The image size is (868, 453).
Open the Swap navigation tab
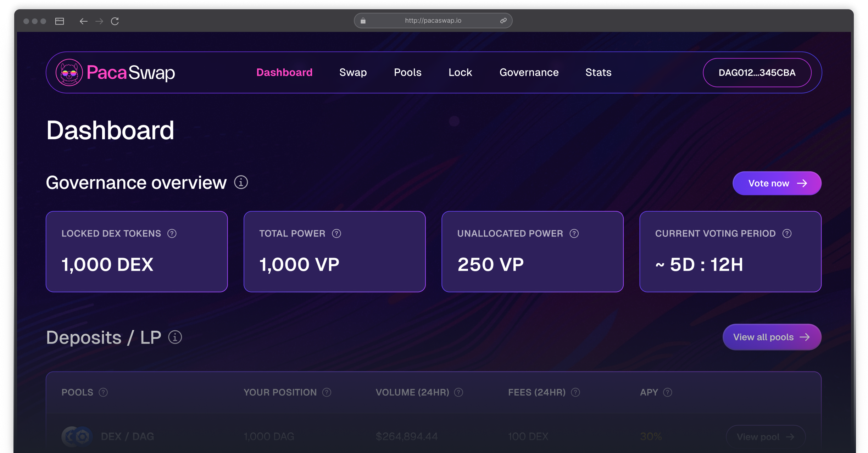click(353, 72)
